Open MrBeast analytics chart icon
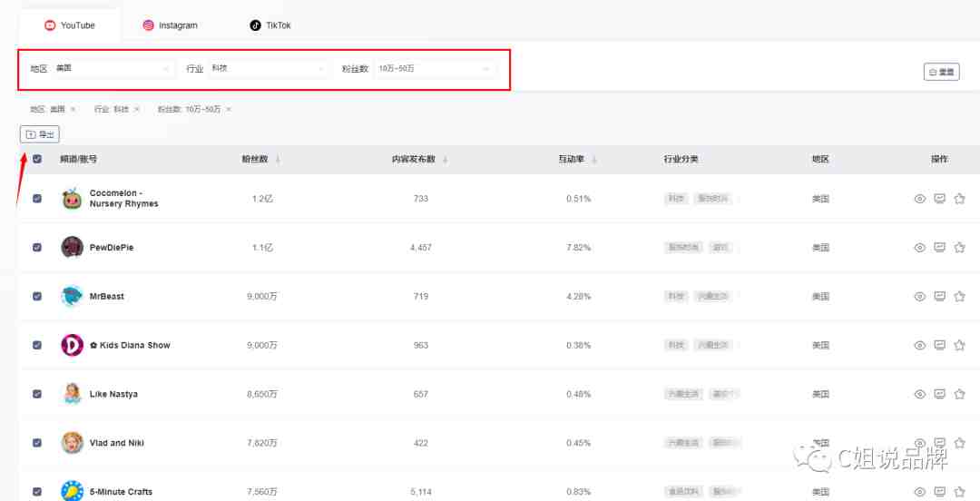This screenshot has height=501, width=980. (939, 296)
